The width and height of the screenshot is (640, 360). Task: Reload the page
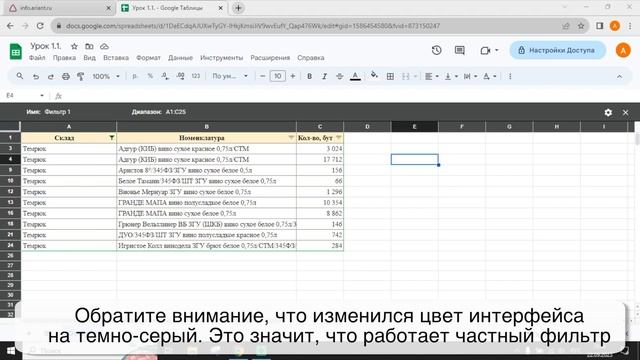pos(40,26)
